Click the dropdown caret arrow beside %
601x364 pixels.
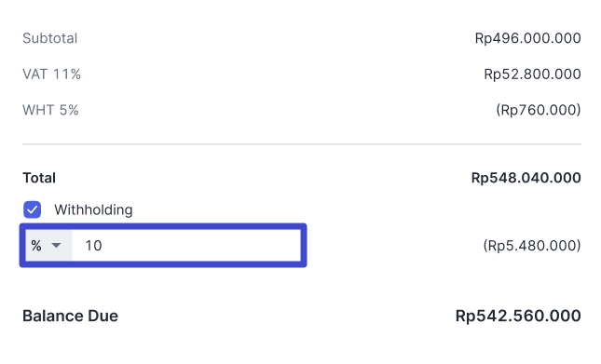tap(56, 246)
